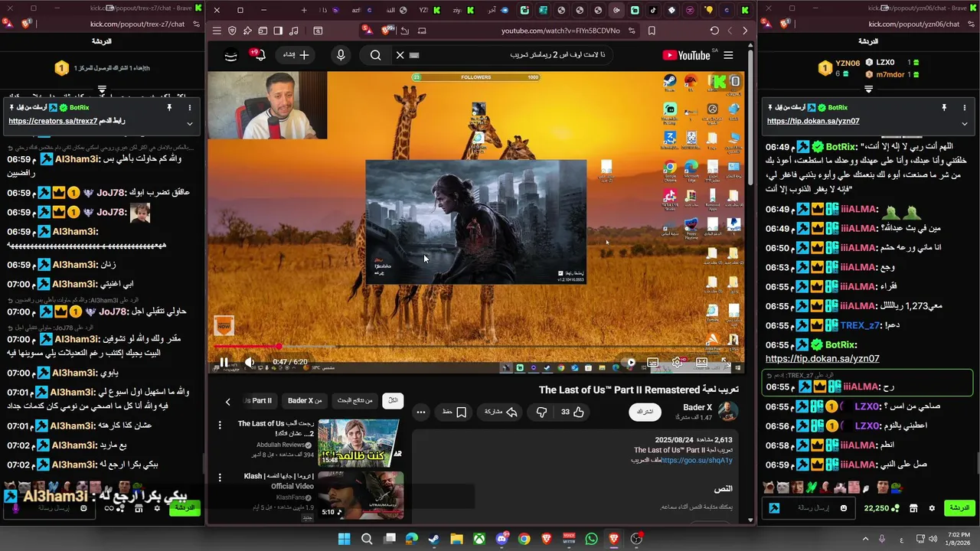Open chat settings gear in right chat
The height and width of the screenshot is (551, 980).
click(932, 508)
